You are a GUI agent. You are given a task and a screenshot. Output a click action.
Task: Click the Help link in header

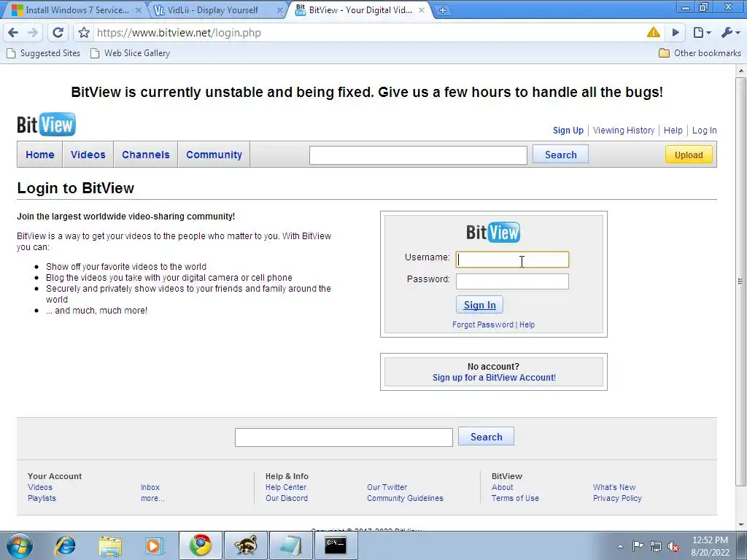673,131
